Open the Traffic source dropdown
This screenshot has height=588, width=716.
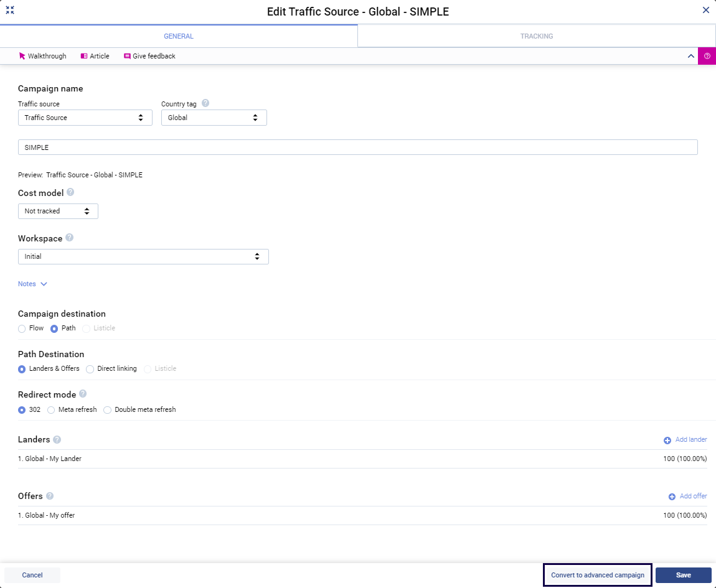(85, 118)
